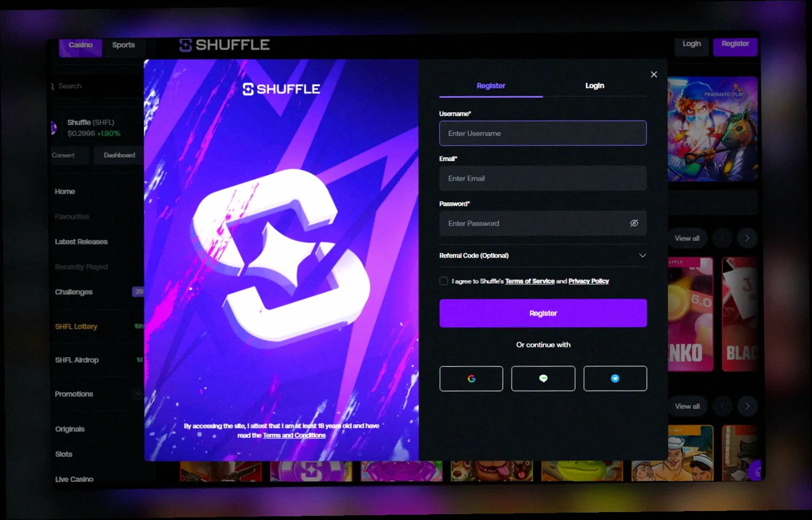Expand the Promotions sidebar section
Image resolution: width=812 pixels, height=520 pixels.
(98, 394)
